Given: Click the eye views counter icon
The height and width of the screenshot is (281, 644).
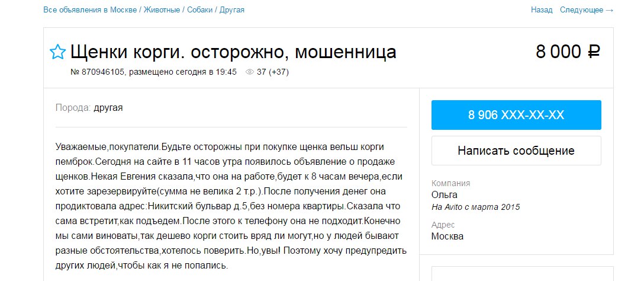Looking at the screenshot, I should [x=249, y=72].
